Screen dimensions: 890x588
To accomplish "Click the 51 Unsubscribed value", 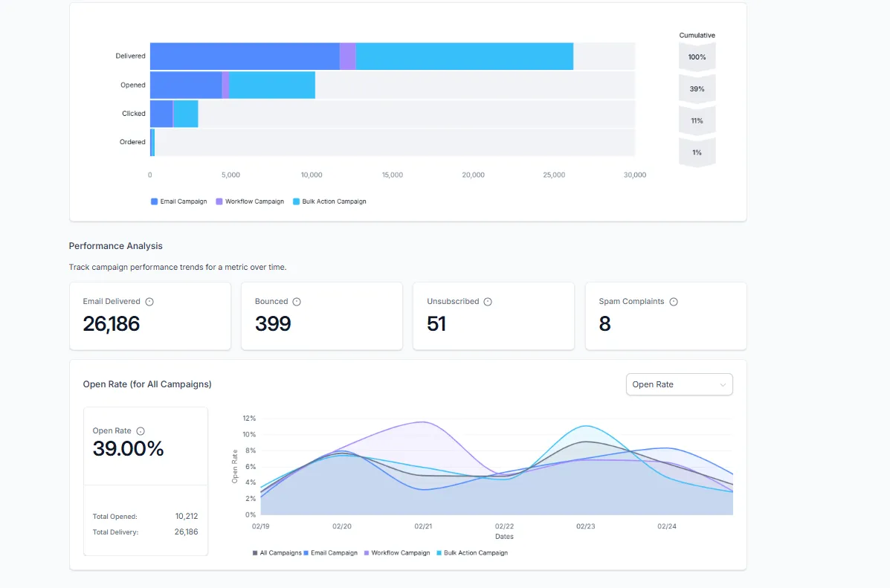I will [436, 323].
